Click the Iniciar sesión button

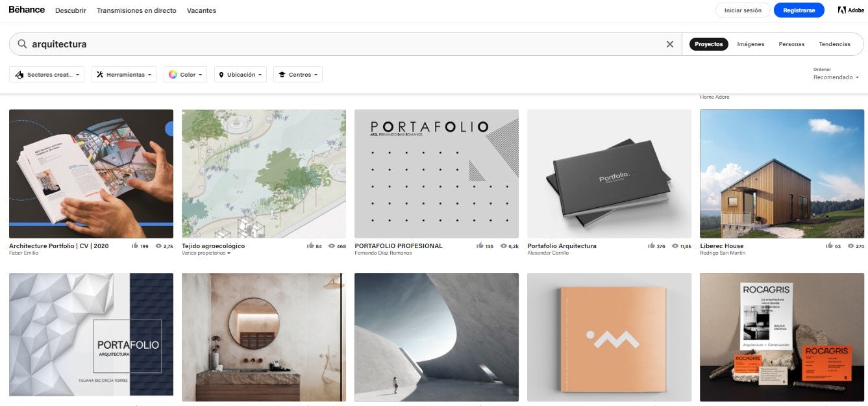coord(742,10)
